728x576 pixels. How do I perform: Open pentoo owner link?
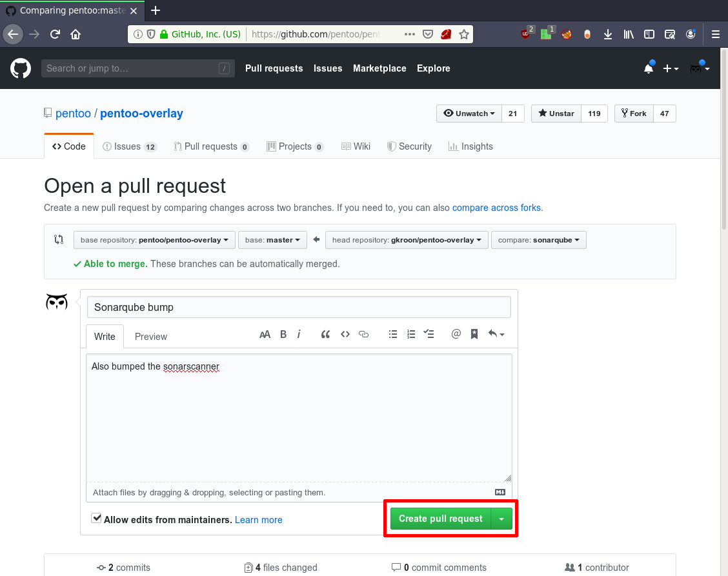click(74, 114)
